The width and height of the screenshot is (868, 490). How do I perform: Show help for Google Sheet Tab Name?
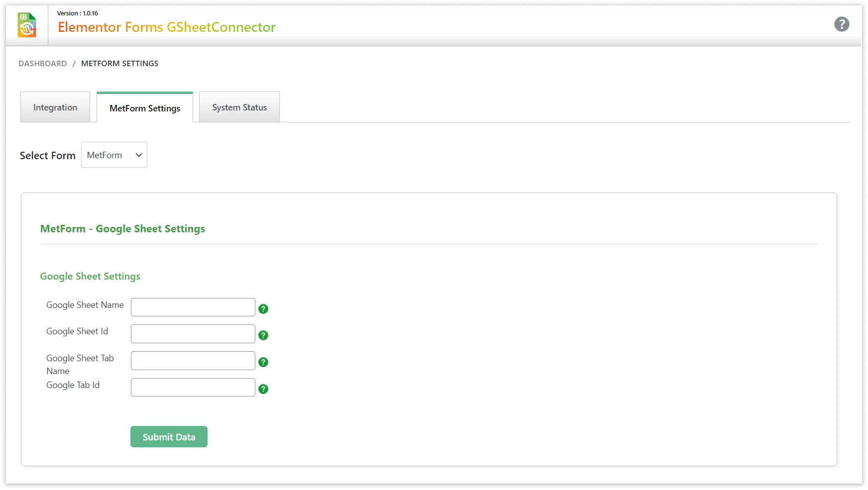pyautogui.click(x=263, y=362)
